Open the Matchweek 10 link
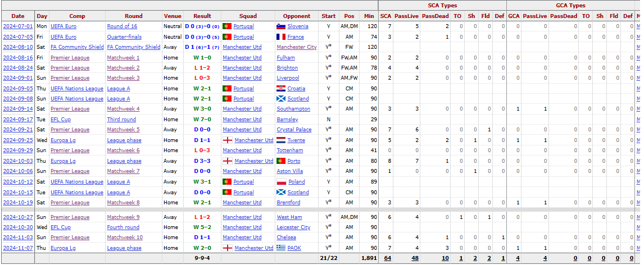Viewport: 644px width, 265px height. (x=125, y=237)
